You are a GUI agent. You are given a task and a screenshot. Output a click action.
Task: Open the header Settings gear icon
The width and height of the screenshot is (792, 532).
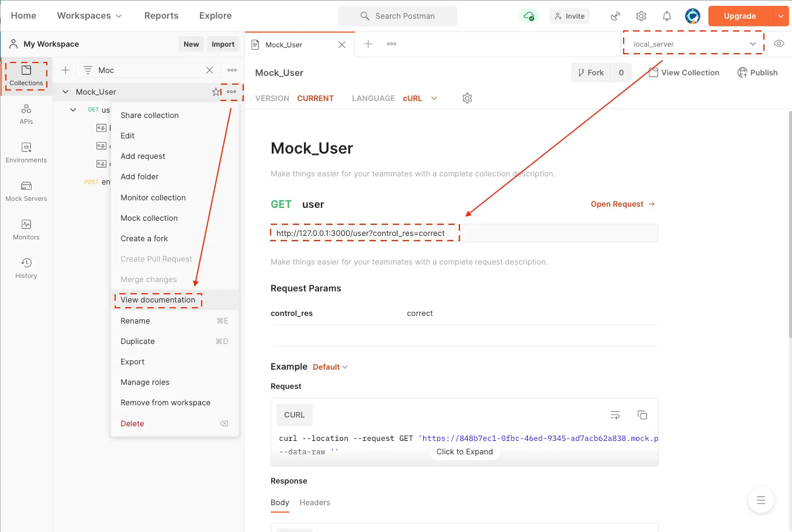641,16
